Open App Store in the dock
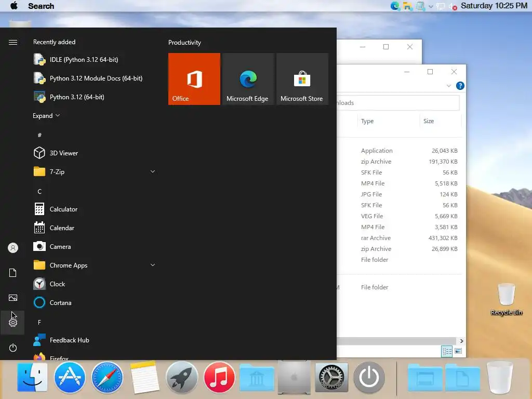532x399 pixels. 70,377
